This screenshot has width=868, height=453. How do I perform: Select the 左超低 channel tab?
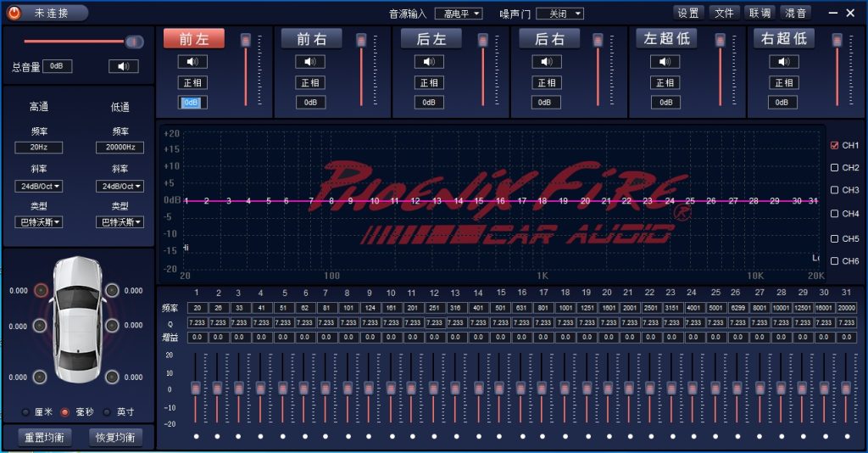pos(666,38)
